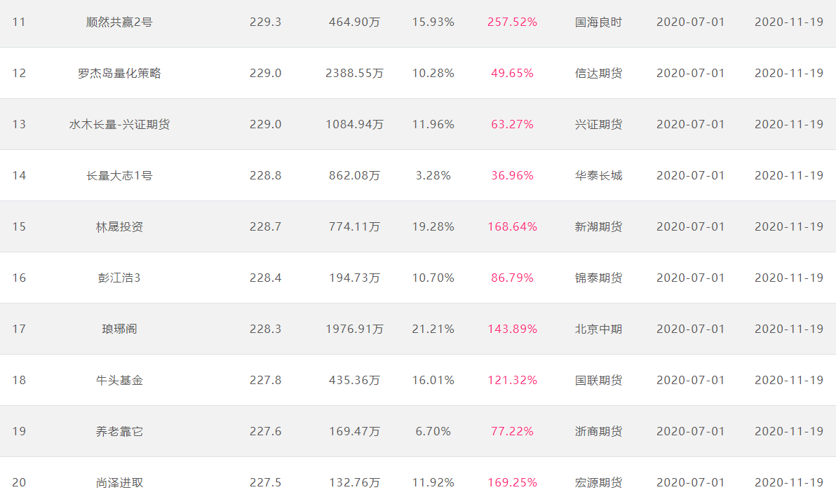Click the 牛头基金 name
The image size is (836, 504).
[119, 381]
